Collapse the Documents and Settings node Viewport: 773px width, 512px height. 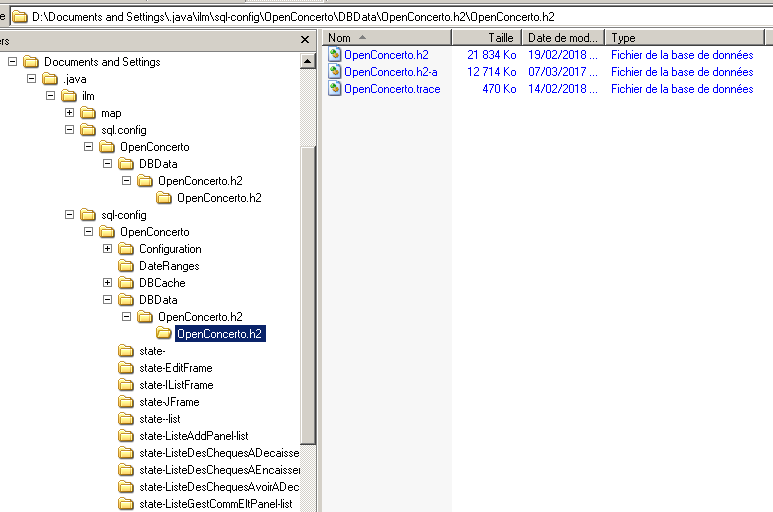coord(13,62)
